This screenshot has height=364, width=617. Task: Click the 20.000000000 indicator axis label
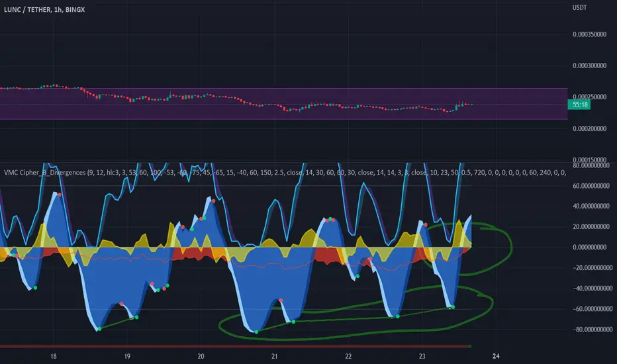[591, 226]
